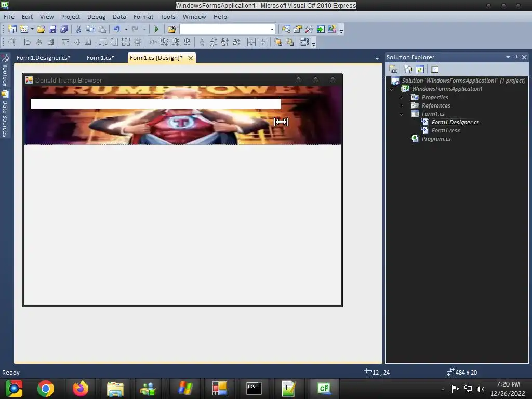
Task: Open the File menu
Action: coord(9,17)
